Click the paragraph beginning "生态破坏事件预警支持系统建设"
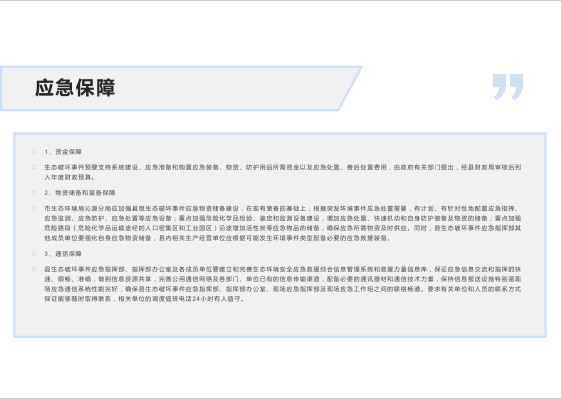 tap(282, 172)
